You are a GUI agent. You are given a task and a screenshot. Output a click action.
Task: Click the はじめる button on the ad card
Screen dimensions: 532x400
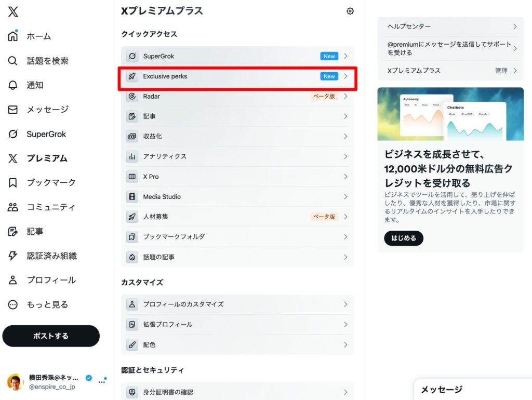click(x=403, y=238)
